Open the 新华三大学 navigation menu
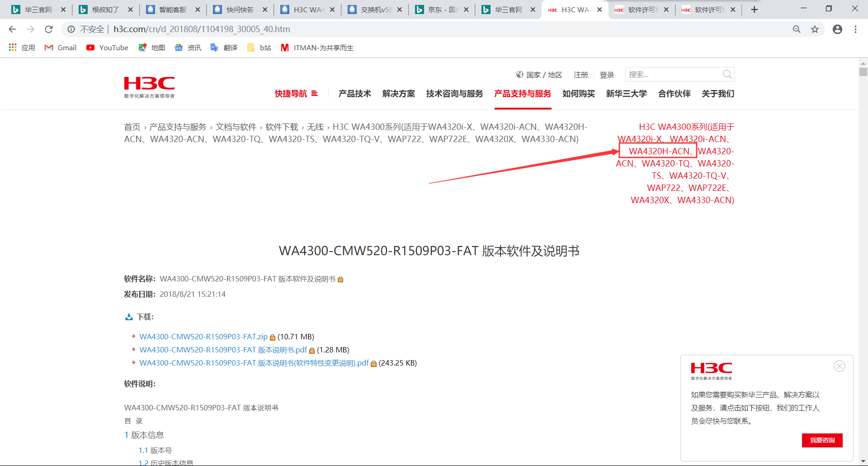 tap(627, 94)
